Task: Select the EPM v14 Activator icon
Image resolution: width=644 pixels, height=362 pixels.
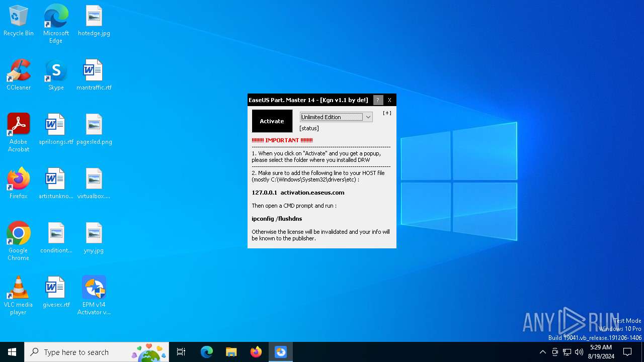Action: [x=94, y=296]
